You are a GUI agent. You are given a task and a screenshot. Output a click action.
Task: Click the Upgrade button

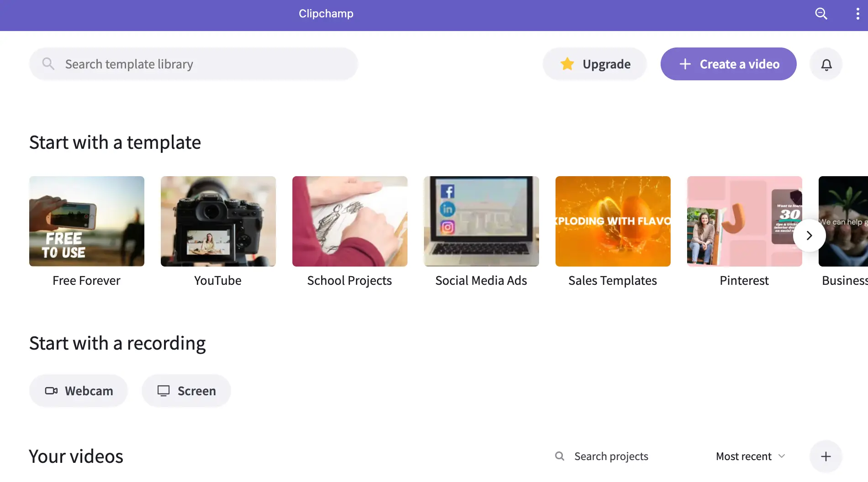click(x=594, y=64)
